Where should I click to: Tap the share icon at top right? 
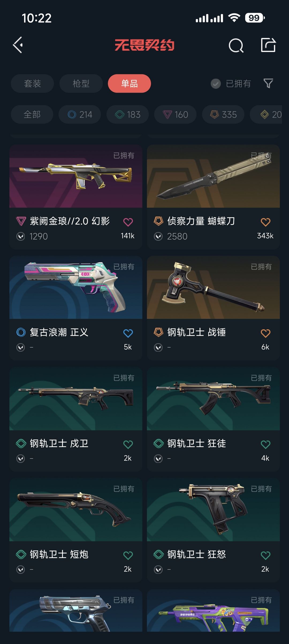[268, 45]
